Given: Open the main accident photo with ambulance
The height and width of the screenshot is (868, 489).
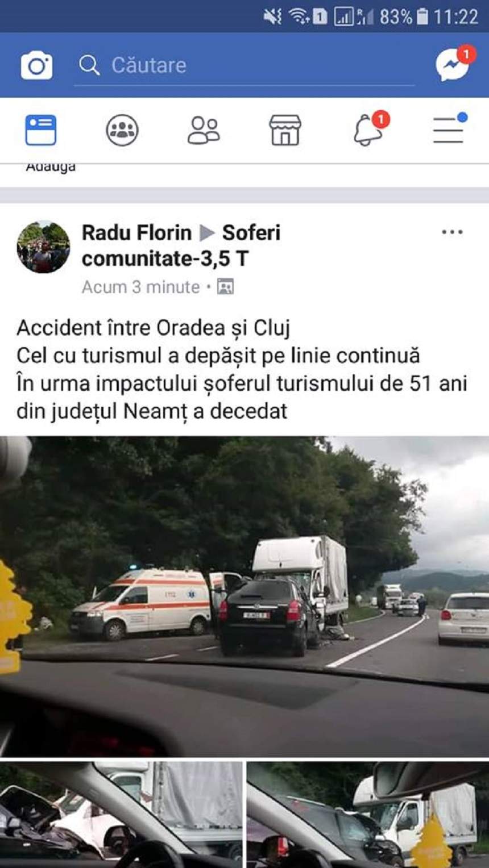Looking at the screenshot, I should [244, 596].
